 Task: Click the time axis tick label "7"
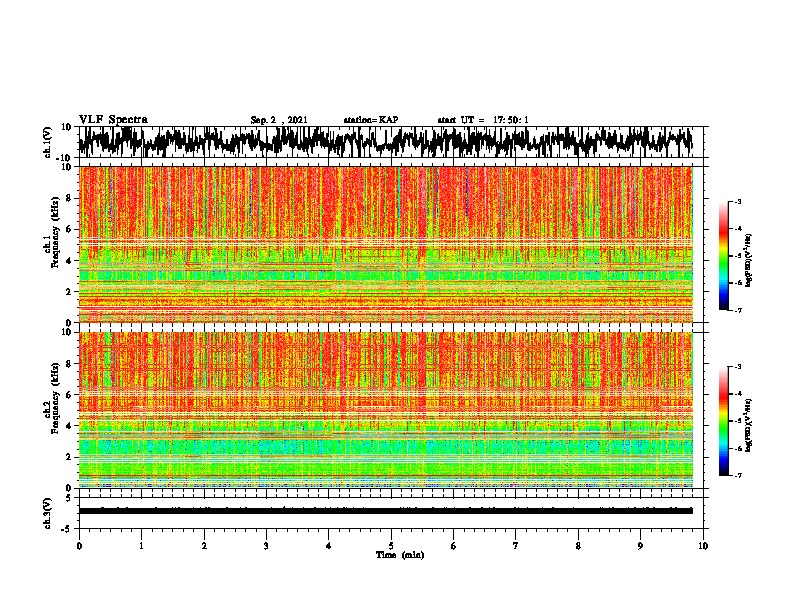[x=516, y=546]
